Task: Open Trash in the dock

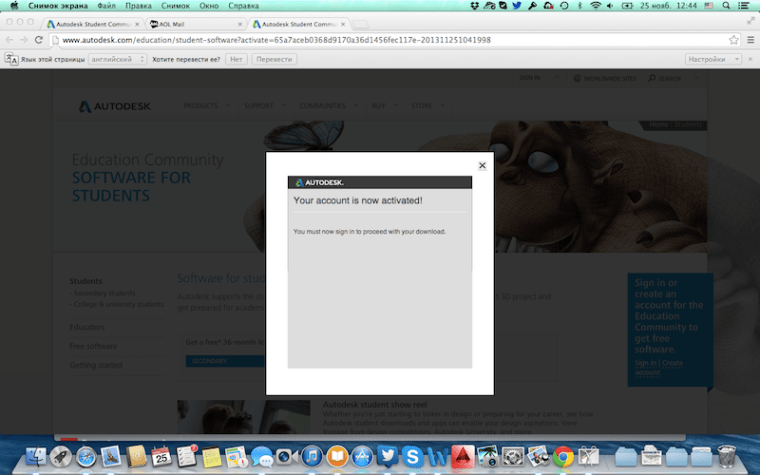Action: (x=727, y=456)
